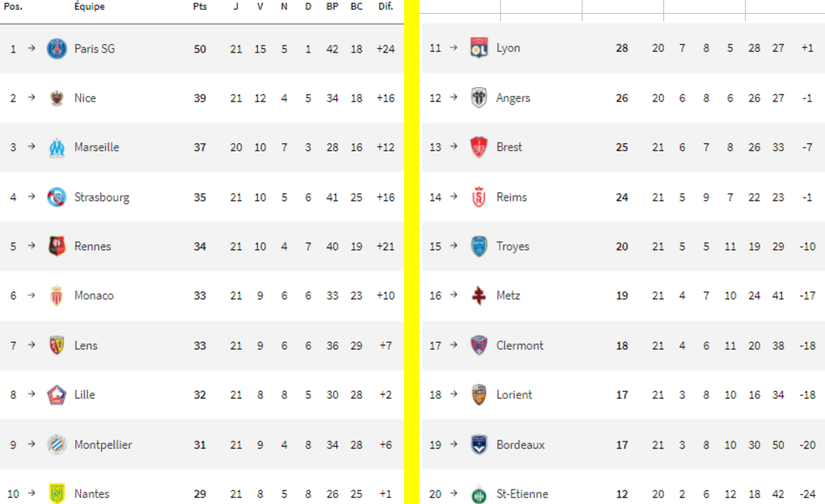Open the Monaco team name link
Image resolution: width=825 pixels, height=504 pixels.
pyautogui.click(x=94, y=296)
